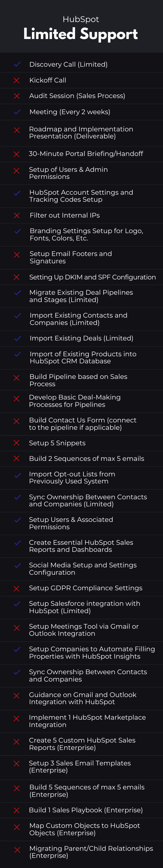Click the checkmark icon beside Discovery Call (Limited)
Viewport: 163px width, 868px height.
tap(17, 64)
